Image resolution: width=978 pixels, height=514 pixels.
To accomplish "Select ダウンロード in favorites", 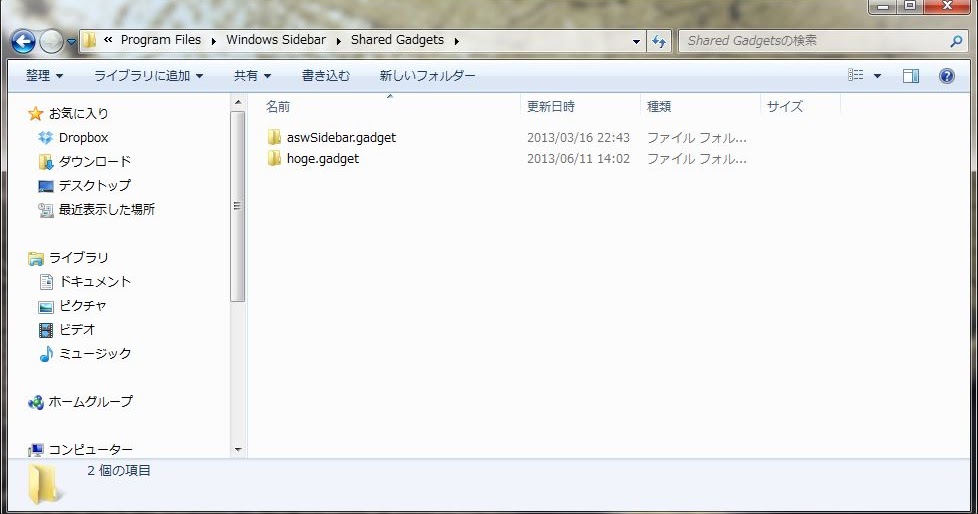I will pyautogui.click(x=95, y=162).
